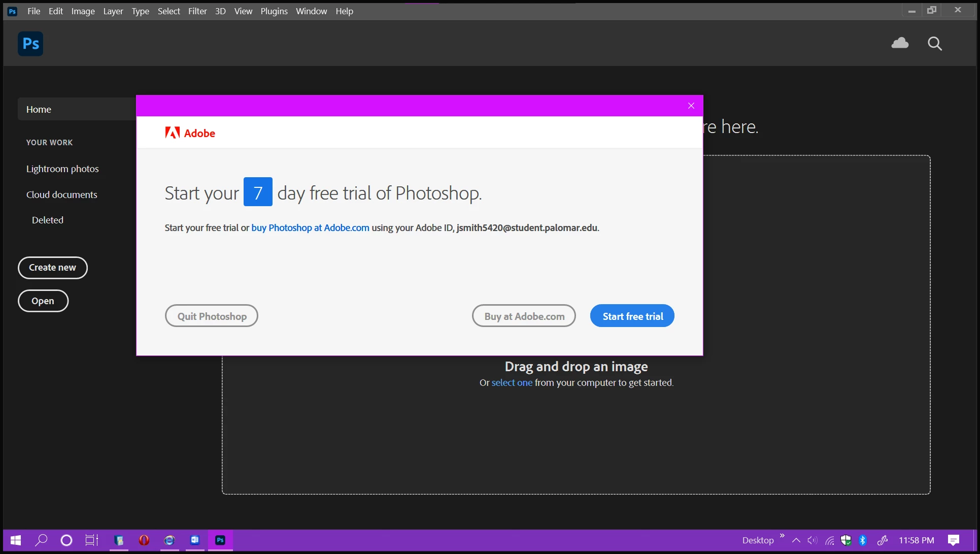Click Quit Photoshop button
Screen dimensions: 980x554
[x=212, y=316]
